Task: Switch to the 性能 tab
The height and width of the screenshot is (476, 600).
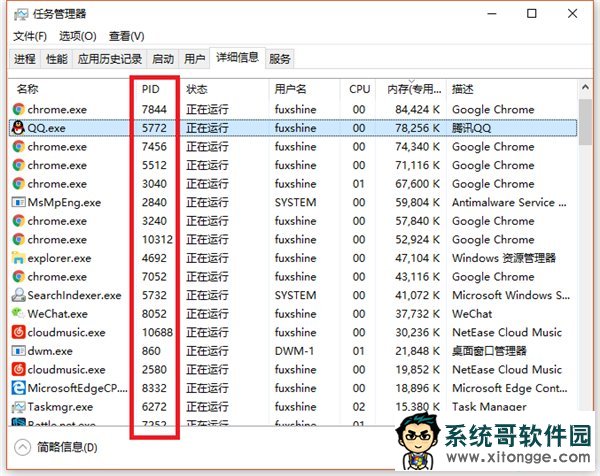Action: click(57, 59)
